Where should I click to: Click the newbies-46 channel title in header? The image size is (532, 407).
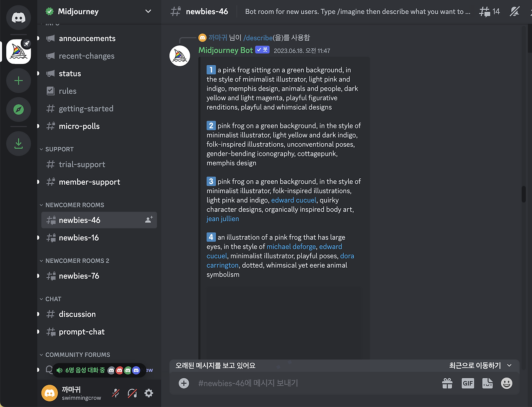[x=207, y=12]
